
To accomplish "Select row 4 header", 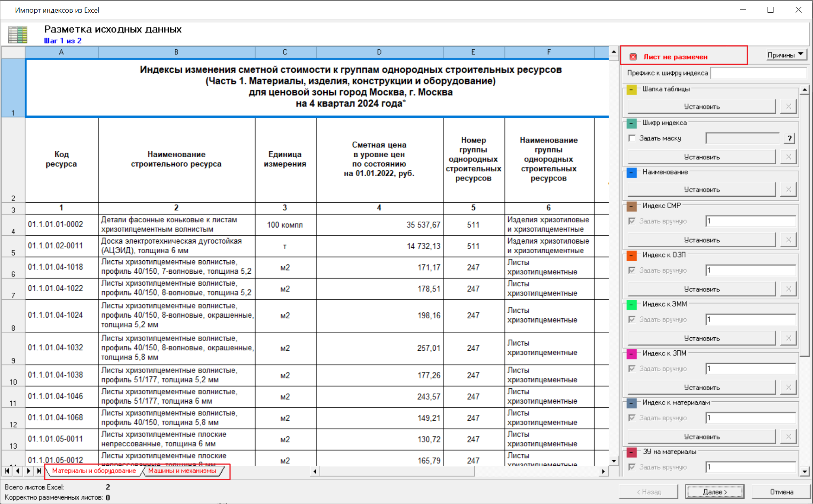I will coord(13,225).
